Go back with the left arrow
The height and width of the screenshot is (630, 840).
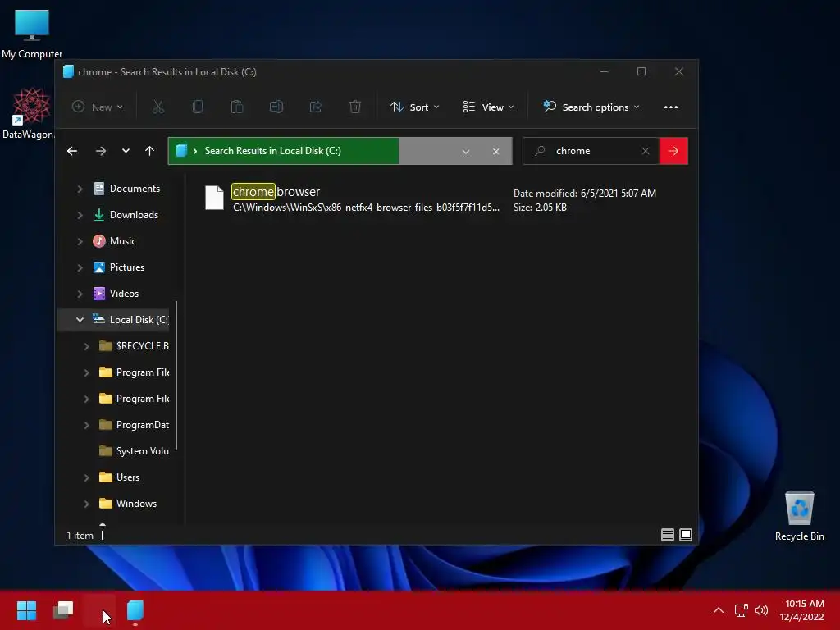(x=72, y=151)
